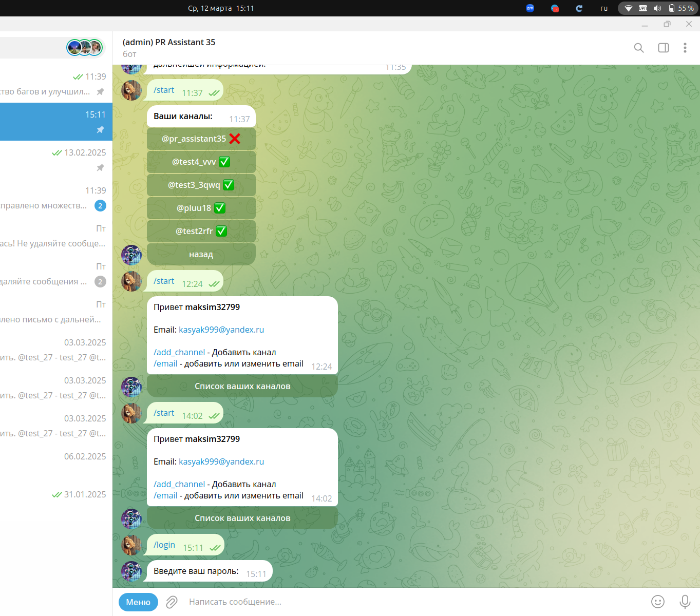Open stories from the avatar group in sidebar
This screenshot has width=700, height=616.
tap(85, 48)
